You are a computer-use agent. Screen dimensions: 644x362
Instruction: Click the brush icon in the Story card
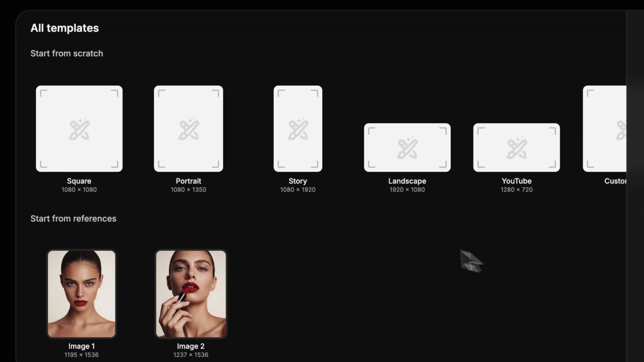(x=298, y=129)
